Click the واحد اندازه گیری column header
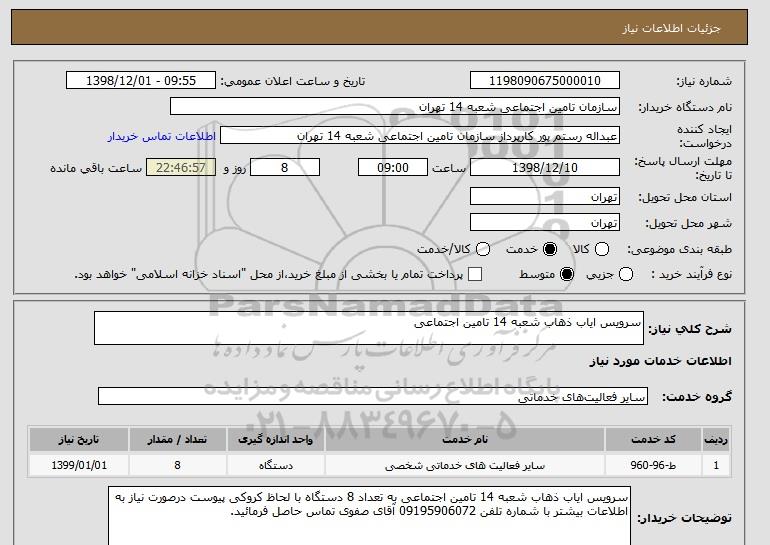This screenshot has width=770, height=545. pyautogui.click(x=275, y=439)
